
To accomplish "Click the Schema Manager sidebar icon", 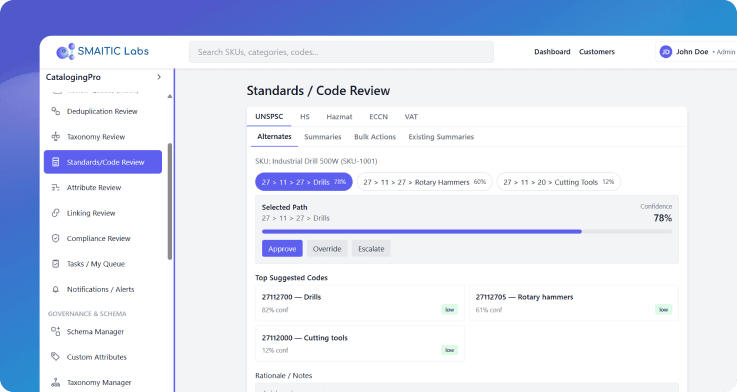I will tap(55, 331).
